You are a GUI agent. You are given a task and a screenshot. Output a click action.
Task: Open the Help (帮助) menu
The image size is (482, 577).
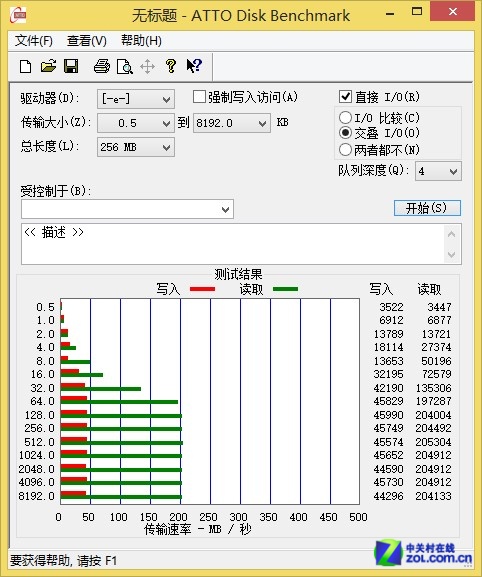point(142,41)
